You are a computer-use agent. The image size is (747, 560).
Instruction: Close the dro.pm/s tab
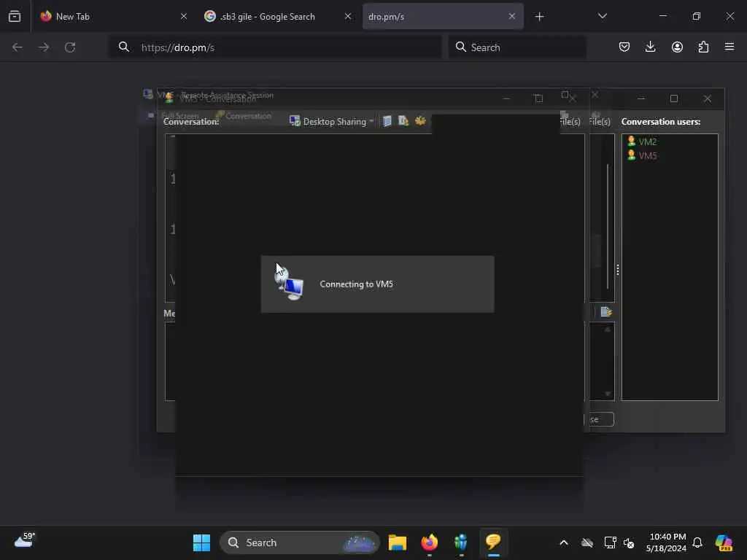[x=511, y=16]
